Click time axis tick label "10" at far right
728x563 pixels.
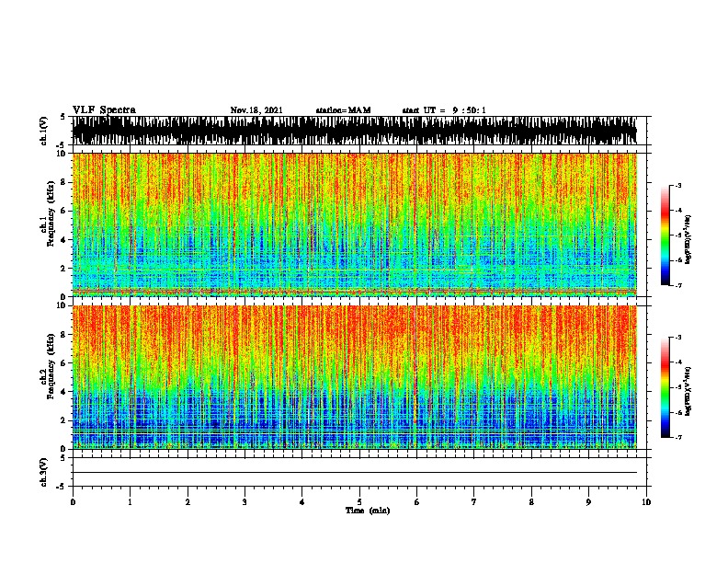click(646, 502)
